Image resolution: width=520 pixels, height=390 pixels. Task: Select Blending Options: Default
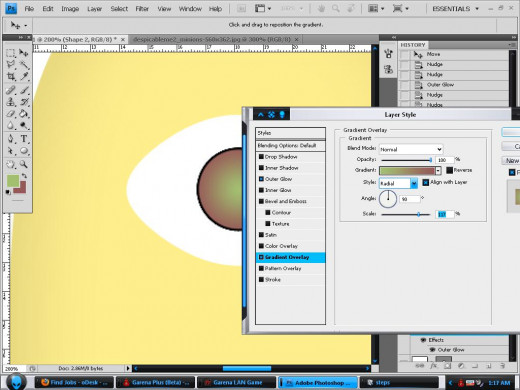pos(290,146)
